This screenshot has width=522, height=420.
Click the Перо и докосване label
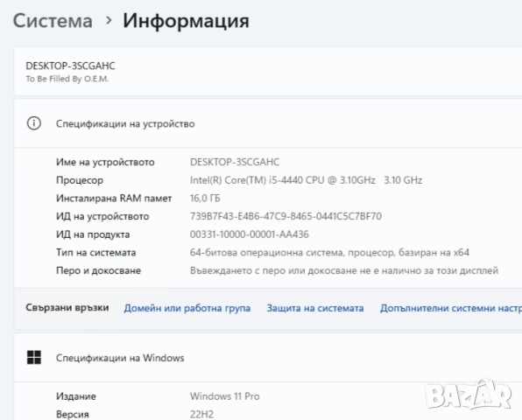coord(99,270)
